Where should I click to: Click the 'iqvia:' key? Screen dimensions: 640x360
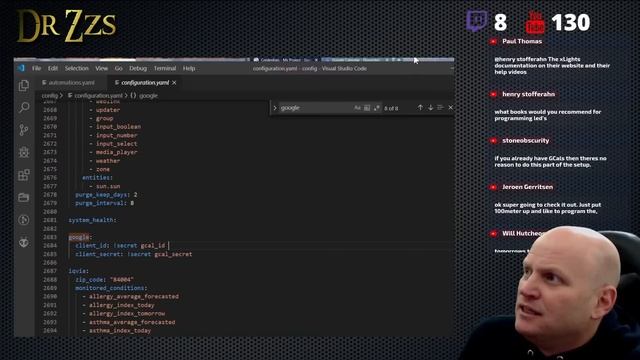(78, 271)
